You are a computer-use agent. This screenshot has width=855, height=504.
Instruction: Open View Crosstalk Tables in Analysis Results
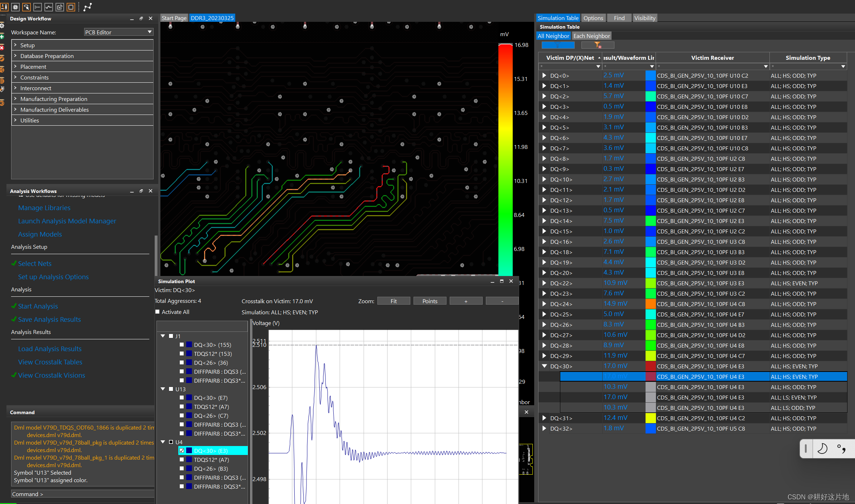[x=50, y=362]
